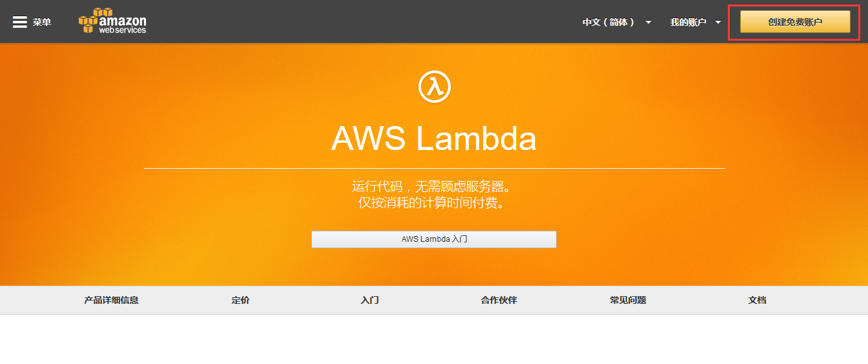This screenshot has height=364, width=868.
Task: Click the Amazon Web Services logo
Action: pyautogui.click(x=112, y=21)
